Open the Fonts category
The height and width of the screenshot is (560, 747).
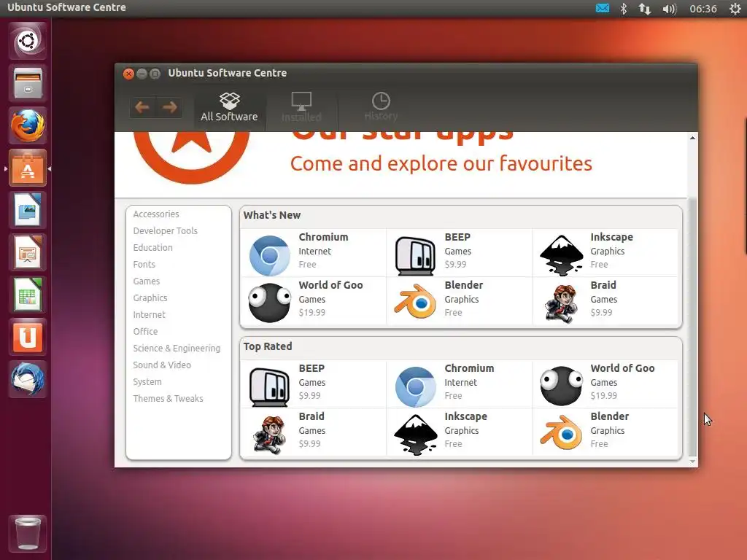[144, 264]
